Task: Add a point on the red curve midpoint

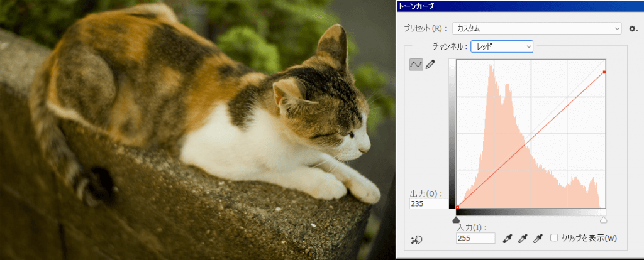Action: pyautogui.click(x=531, y=139)
